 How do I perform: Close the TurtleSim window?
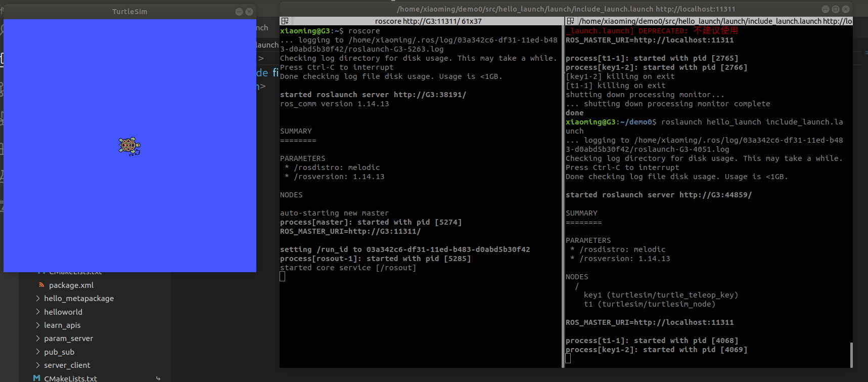249,12
